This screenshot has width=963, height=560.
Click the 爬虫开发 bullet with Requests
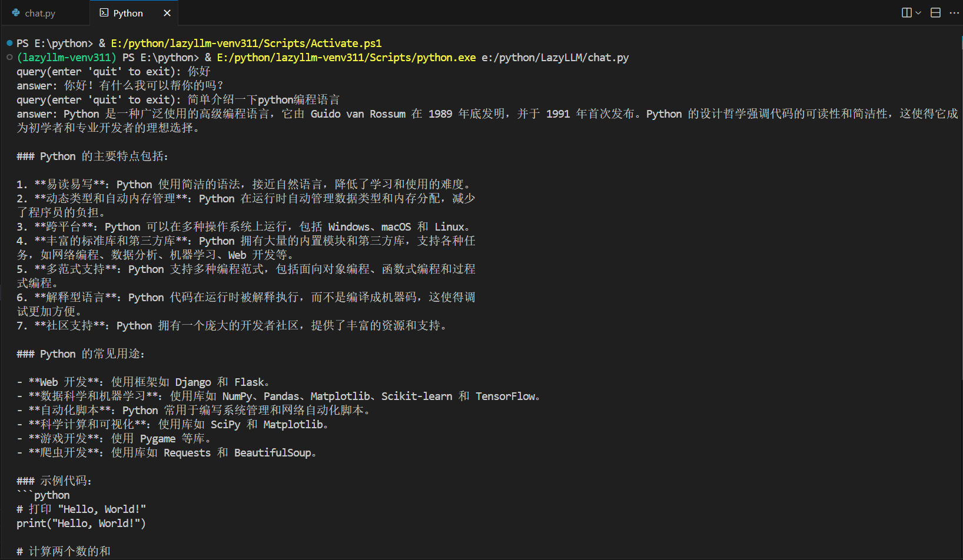[x=168, y=453]
